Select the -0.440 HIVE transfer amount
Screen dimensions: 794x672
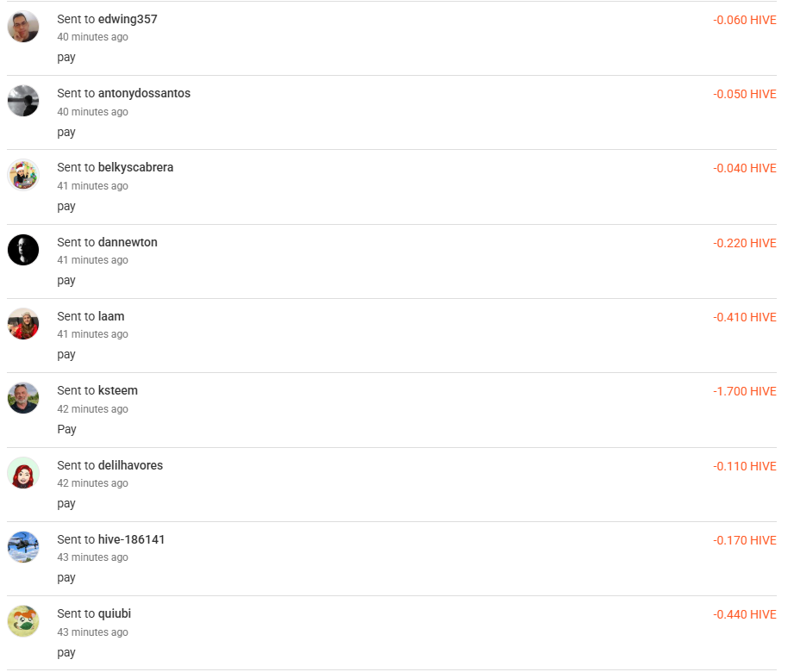pyautogui.click(x=744, y=614)
